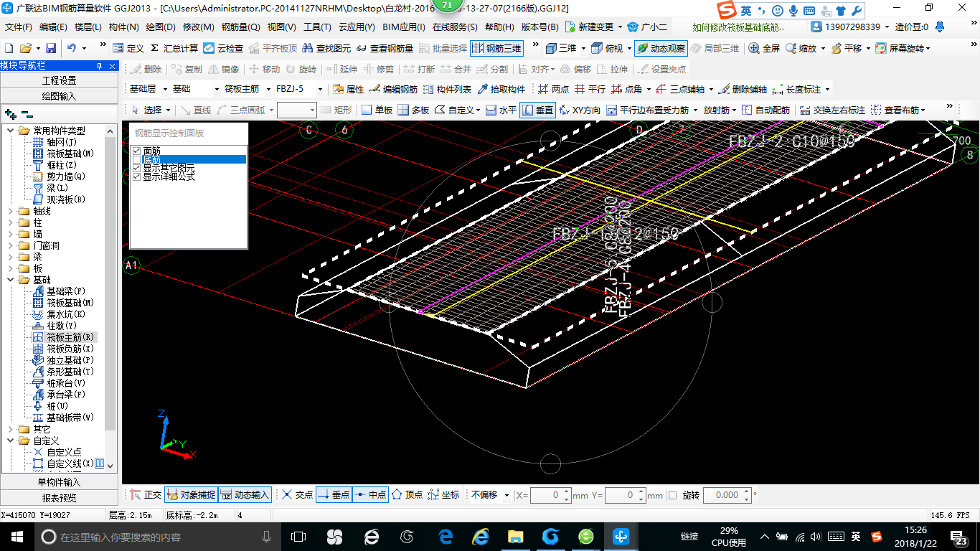
Task: Click 两点 two-point axis tool
Action: click(553, 90)
